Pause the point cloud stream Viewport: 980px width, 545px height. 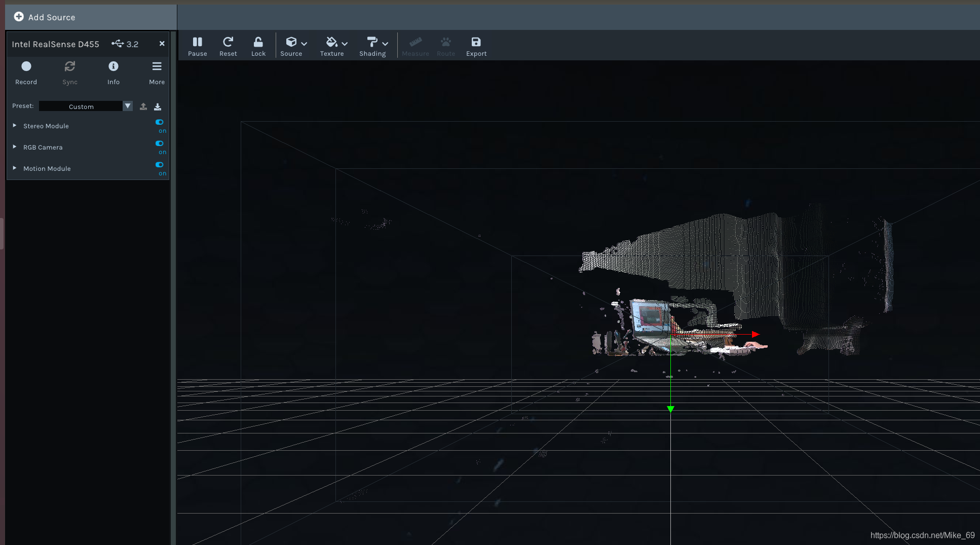(198, 46)
